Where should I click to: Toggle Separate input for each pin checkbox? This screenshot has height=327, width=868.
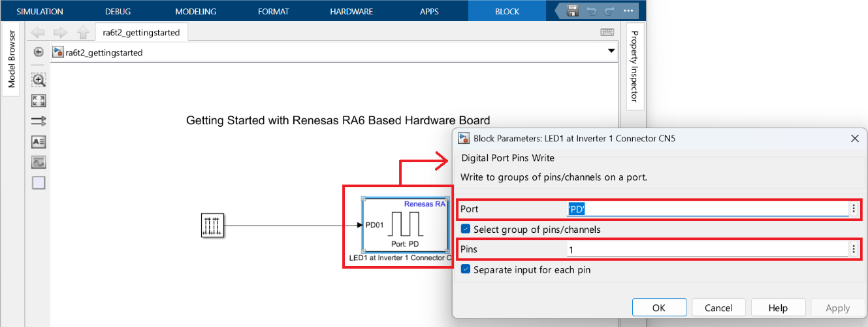click(x=466, y=269)
